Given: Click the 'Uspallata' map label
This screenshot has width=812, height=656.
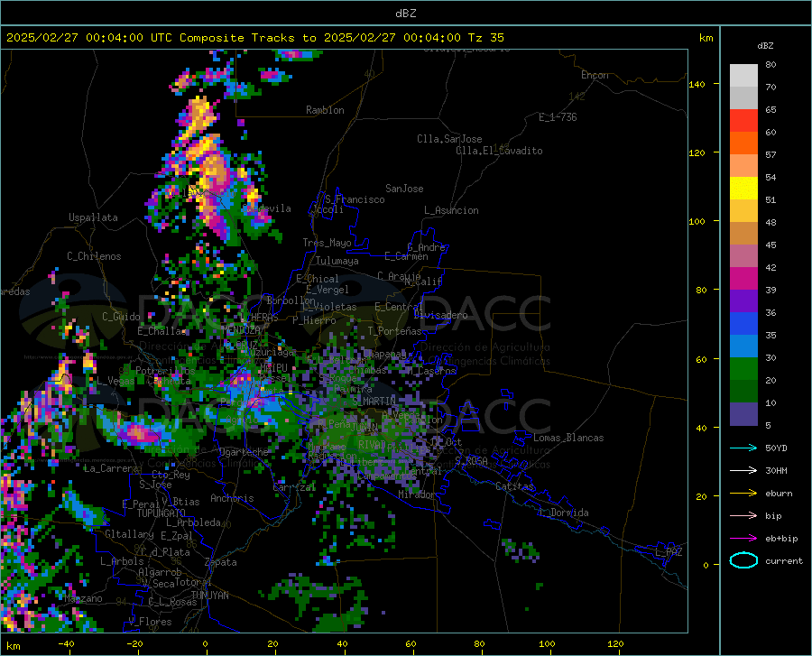Looking at the screenshot, I should (93, 217).
